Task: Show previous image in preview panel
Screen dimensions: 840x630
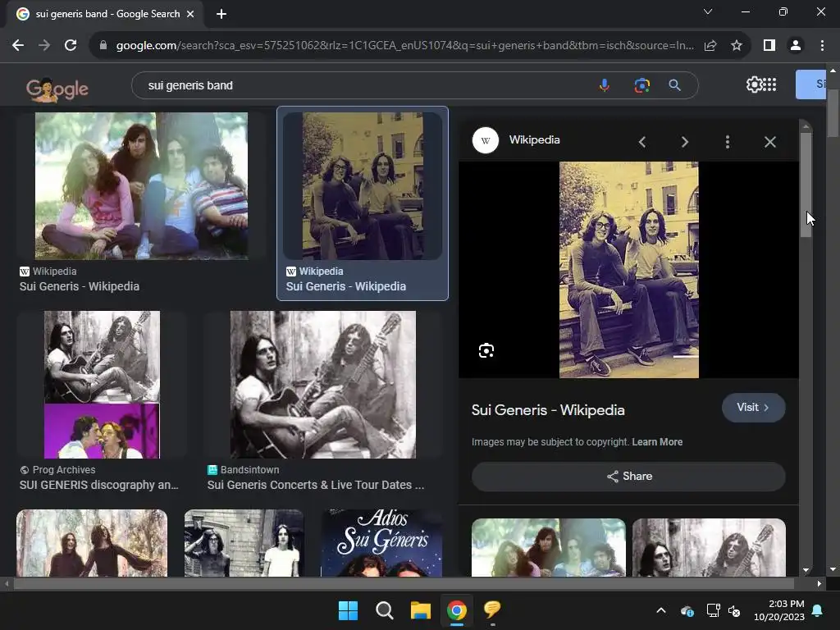Action: coord(642,142)
